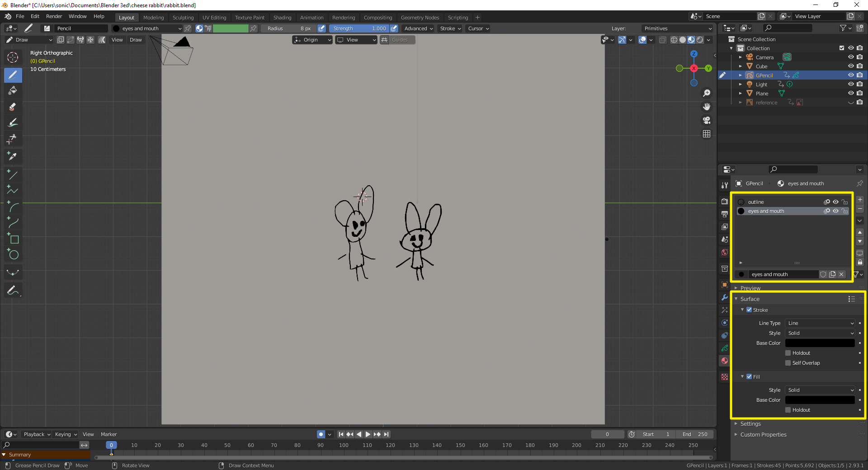Select the Light object in outliner

(x=762, y=85)
